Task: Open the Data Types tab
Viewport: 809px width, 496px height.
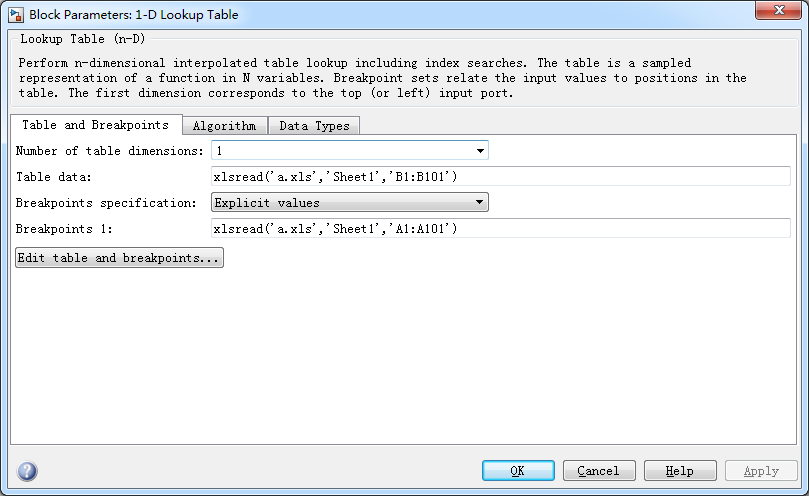Action: [314, 126]
